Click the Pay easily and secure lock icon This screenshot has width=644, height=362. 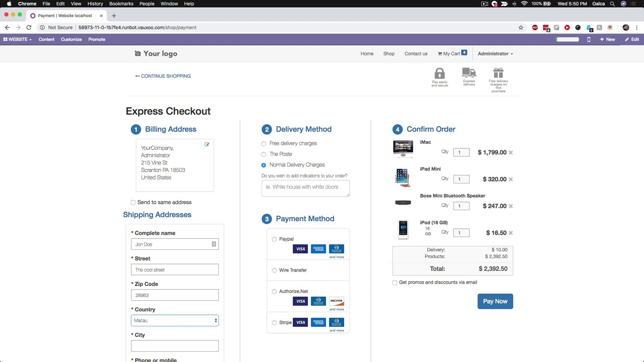[440, 73]
